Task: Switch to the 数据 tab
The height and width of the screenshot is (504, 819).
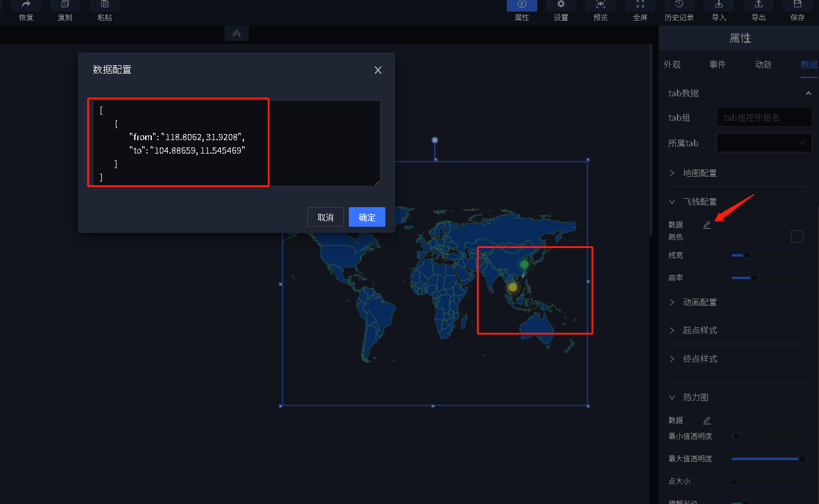Action: tap(809, 65)
